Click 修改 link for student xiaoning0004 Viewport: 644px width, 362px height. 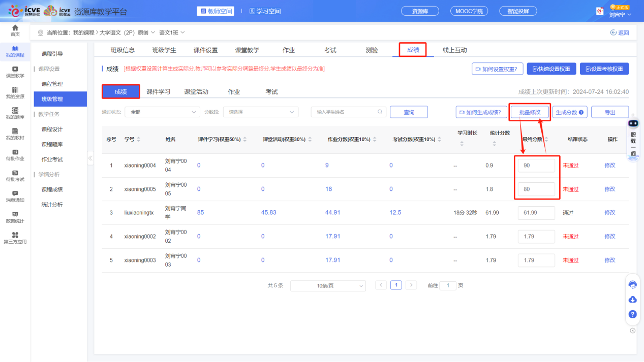tap(609, 166)
